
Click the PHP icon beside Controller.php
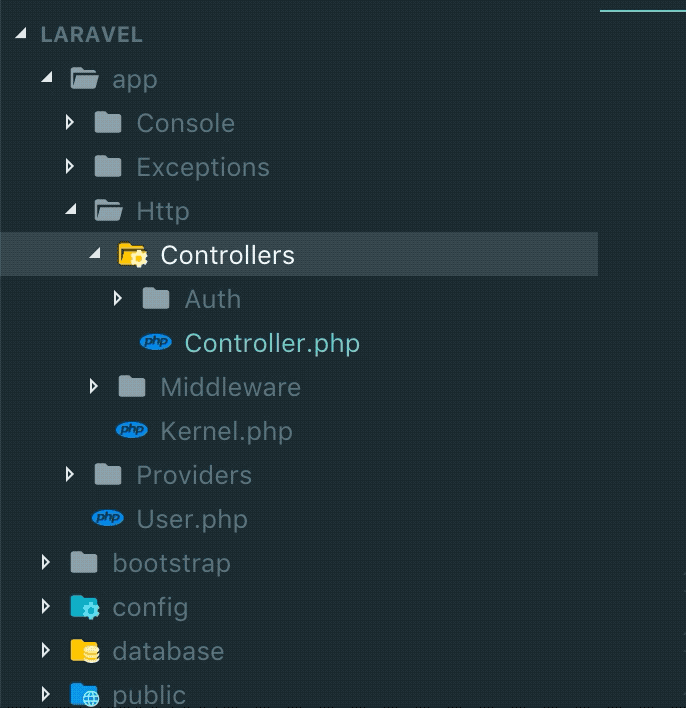click(156, 343)
